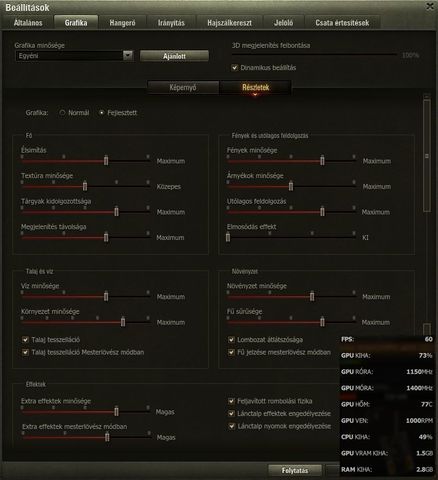Click the Fű sűrűsége slider handle
Image resolution: width=438 pixels, height=480 pixels.
pos(322,322)
